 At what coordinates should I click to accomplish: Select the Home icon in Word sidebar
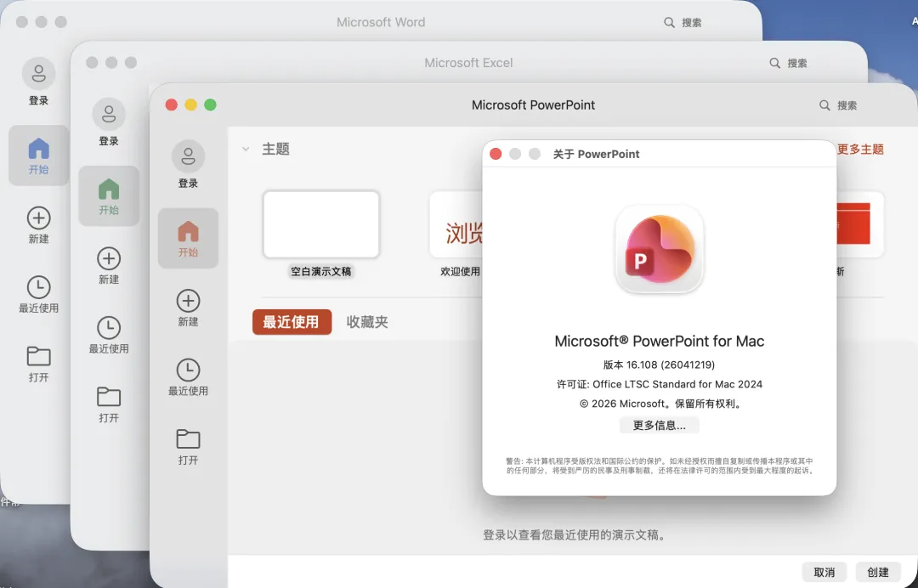pyautogui.click(x=38, y=149)
